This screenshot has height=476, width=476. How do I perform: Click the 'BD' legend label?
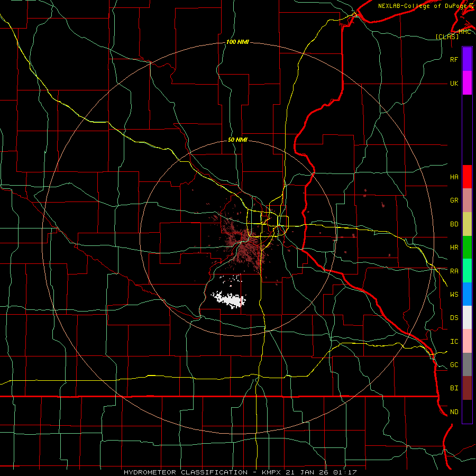(x=454, y=224)
